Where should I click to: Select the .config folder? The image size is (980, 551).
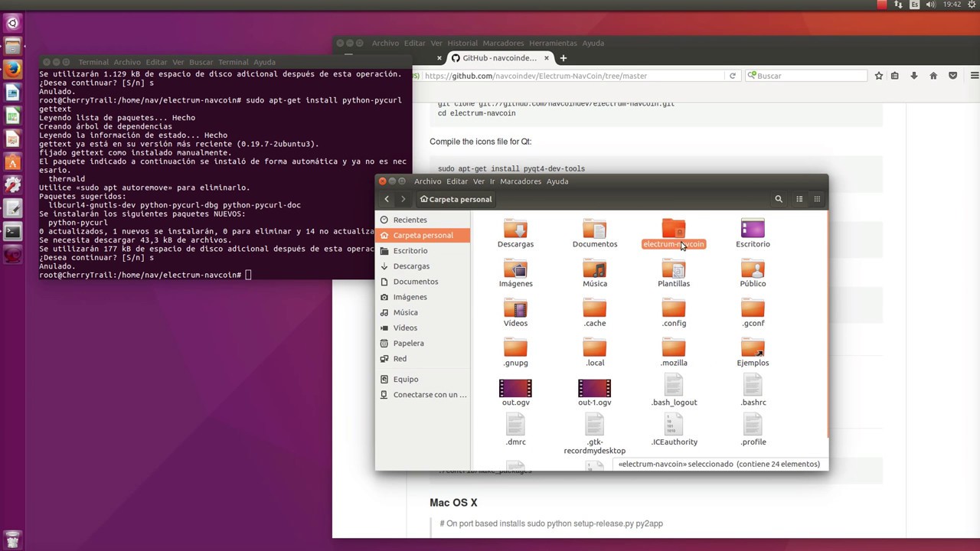click(674, 313)
